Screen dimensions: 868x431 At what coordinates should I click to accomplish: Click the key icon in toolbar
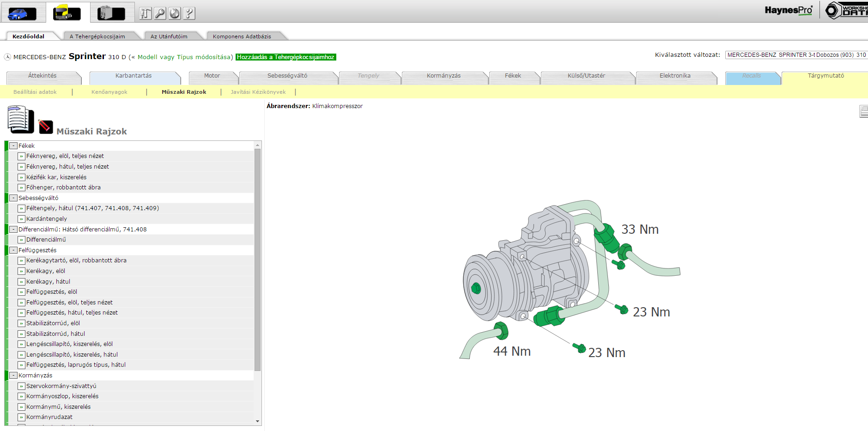point(160,13)
